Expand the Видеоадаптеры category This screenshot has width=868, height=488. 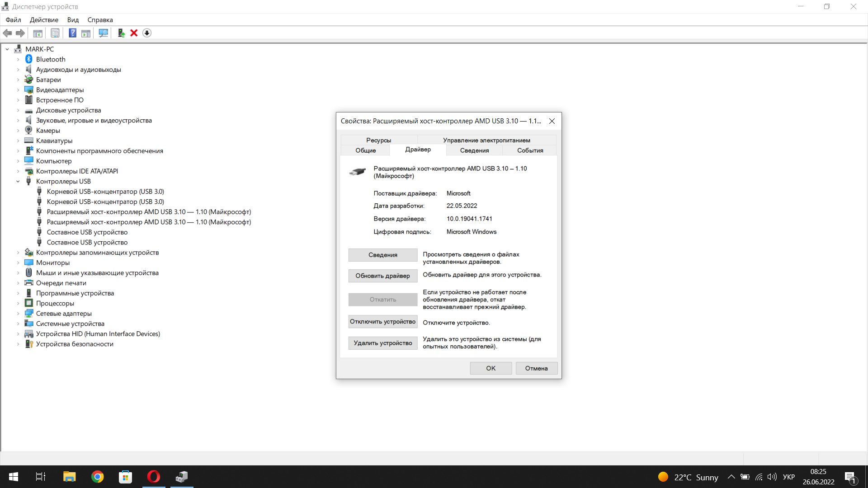coord(18,90)
